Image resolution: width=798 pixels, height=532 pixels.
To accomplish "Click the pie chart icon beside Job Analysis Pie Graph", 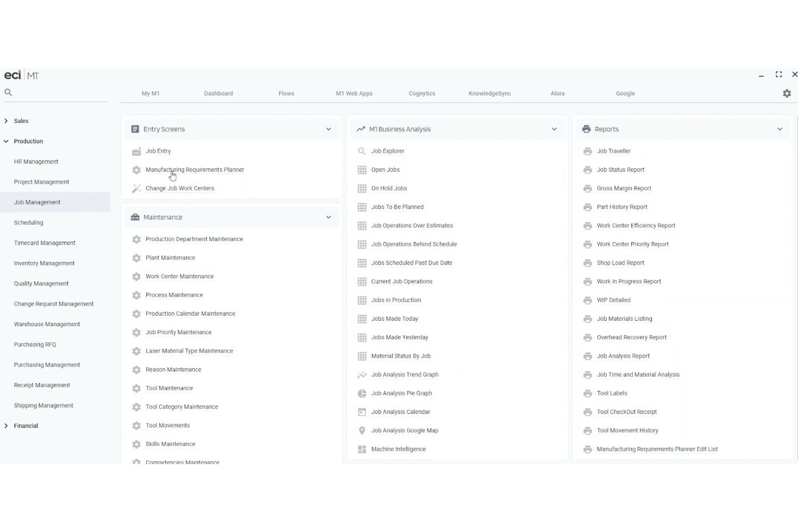I will (x=362, y=393).
